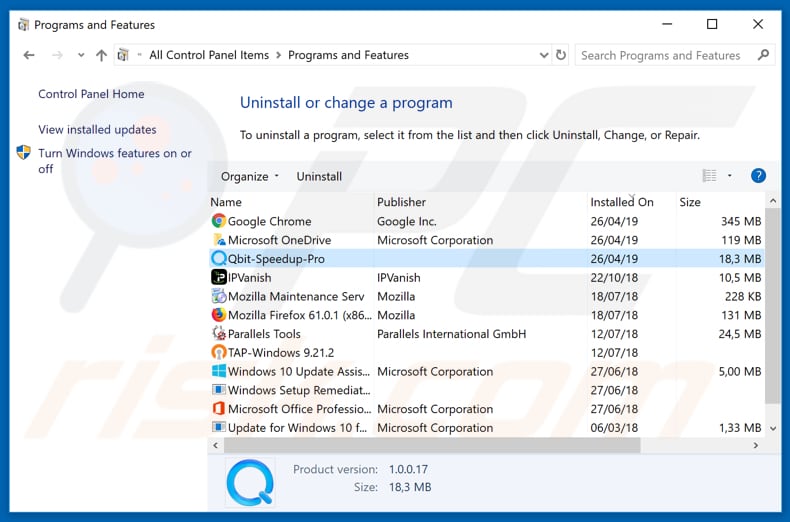This screenshot has height=522, width=790.
Task: Click the Uninstall toolbar button
Action: [x=319, y=176]
